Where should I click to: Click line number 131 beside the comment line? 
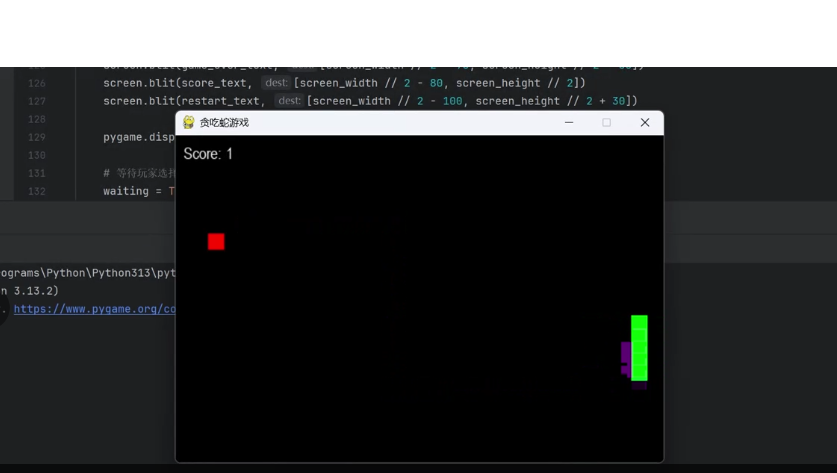click(x=36, y=173)
